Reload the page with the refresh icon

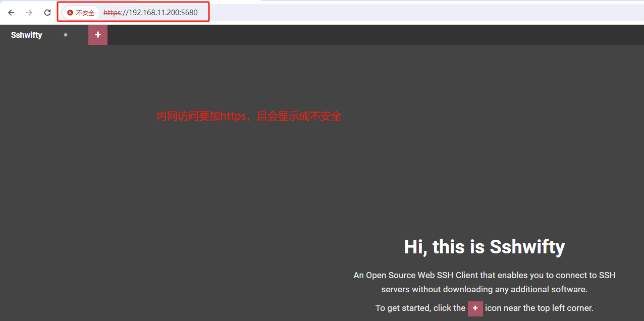(47, 13)
